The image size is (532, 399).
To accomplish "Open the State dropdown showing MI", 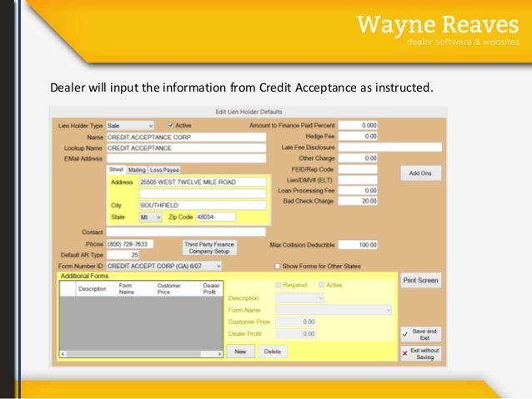I will (x=150, y=217).
